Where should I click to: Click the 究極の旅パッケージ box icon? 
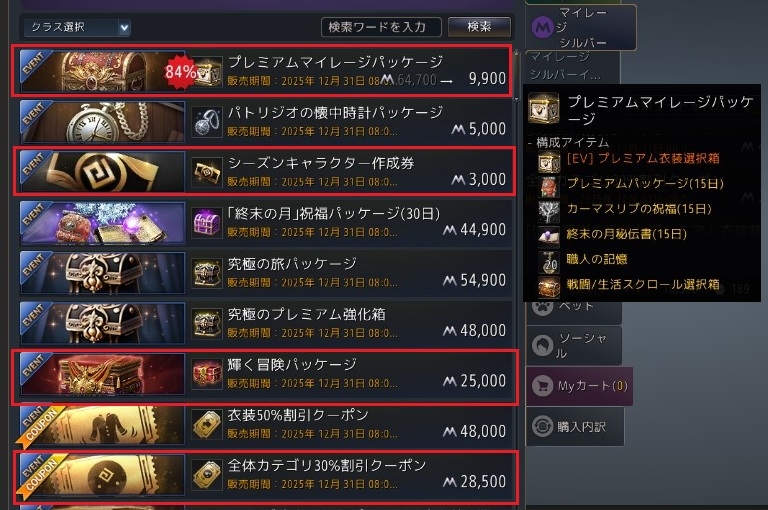206,273
